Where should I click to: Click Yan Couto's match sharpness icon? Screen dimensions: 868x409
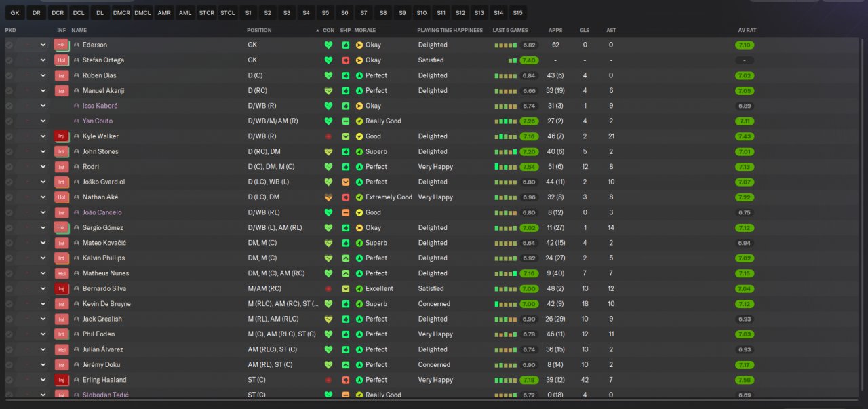[345, 121]
